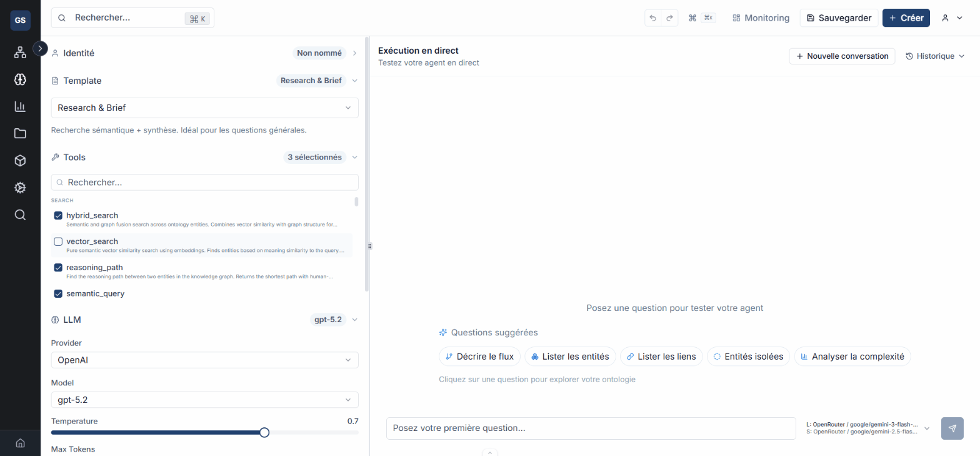The height and width of the screenshot is (456, 980).
Task: Open the bar chart sidebar icon
Action: coord(20,106)
